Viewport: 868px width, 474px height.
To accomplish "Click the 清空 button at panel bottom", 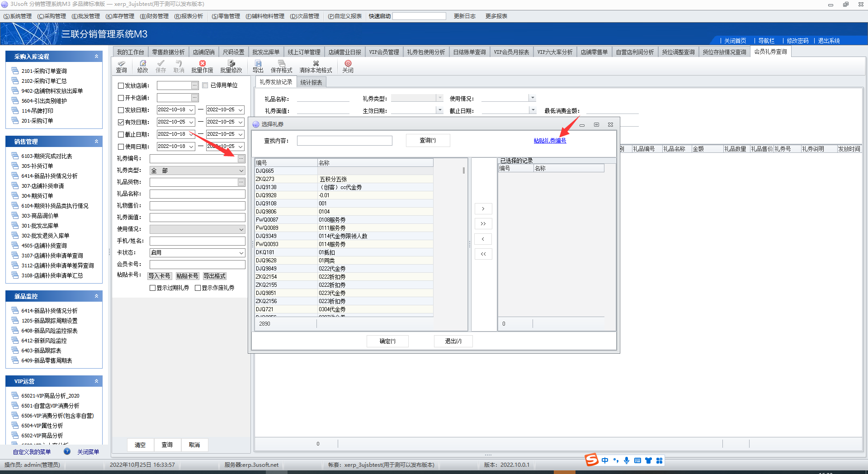I will (x=140, y=445).
